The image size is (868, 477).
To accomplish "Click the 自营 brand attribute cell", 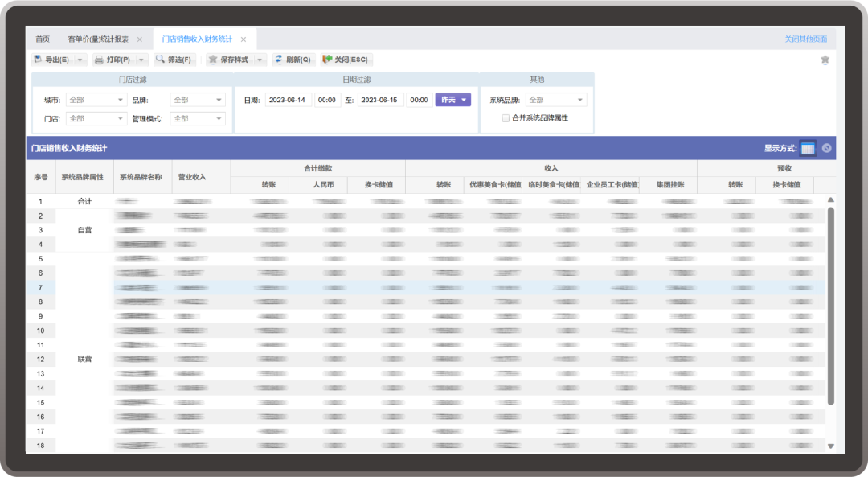I will [84, 230].
